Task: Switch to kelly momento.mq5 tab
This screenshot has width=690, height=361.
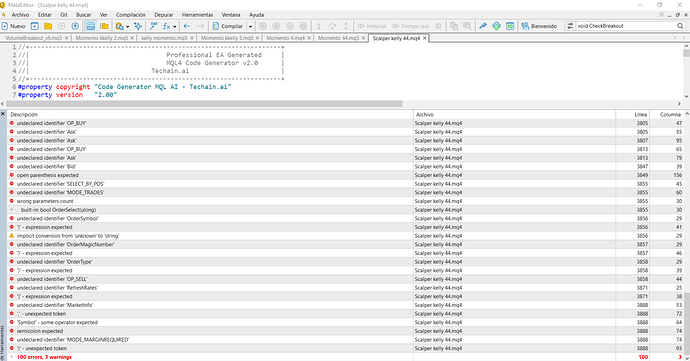Action: [x=164, y=38]
